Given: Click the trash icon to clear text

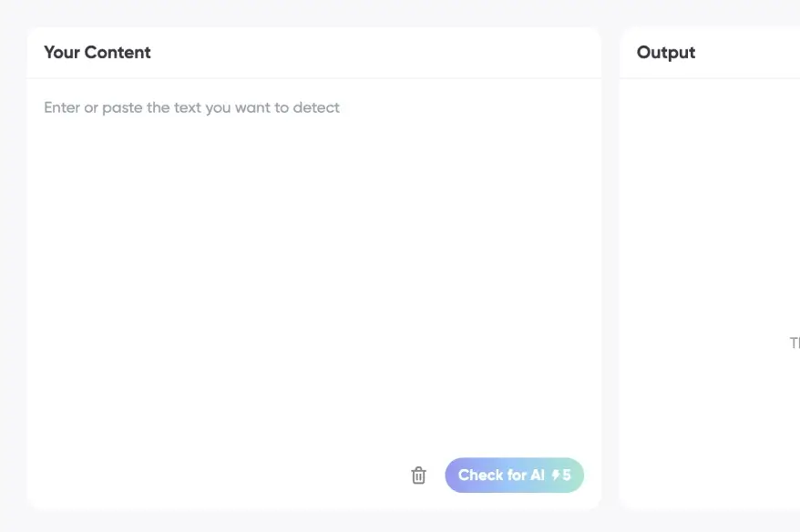Looking at the screenshot, I should [418, 476].
